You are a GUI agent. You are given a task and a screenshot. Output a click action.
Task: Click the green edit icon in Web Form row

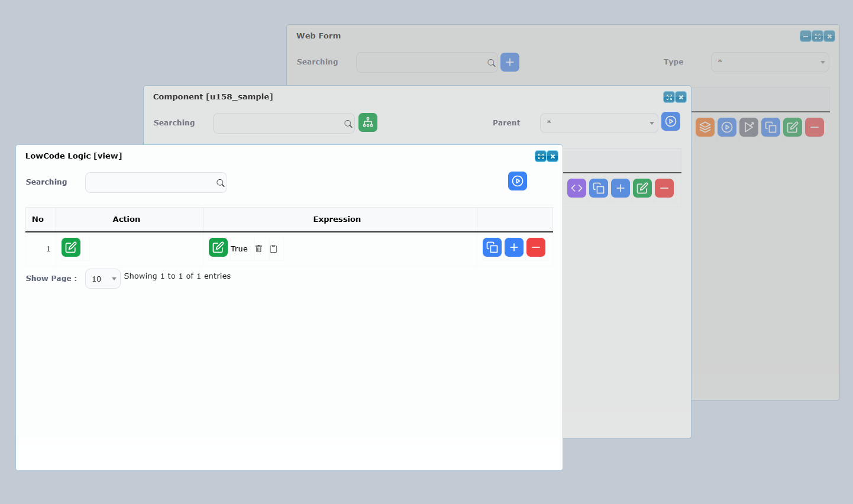(793, 127)
